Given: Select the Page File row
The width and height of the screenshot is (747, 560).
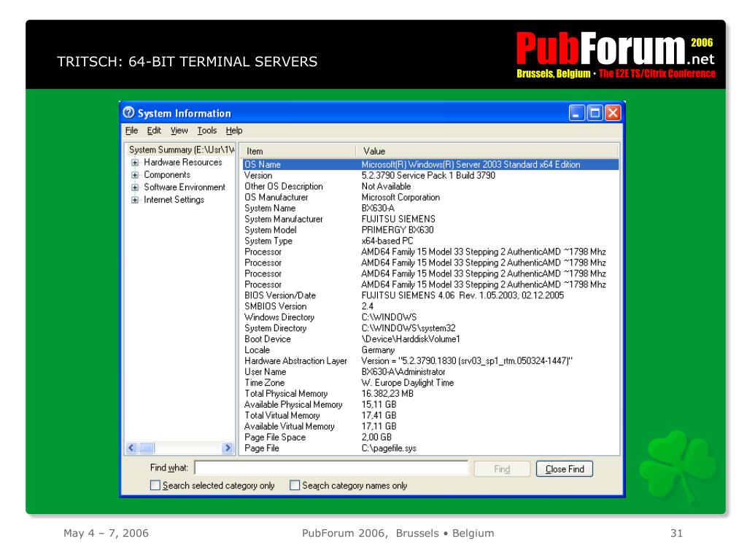Looking at the screenshot, I should pos(430,448).
